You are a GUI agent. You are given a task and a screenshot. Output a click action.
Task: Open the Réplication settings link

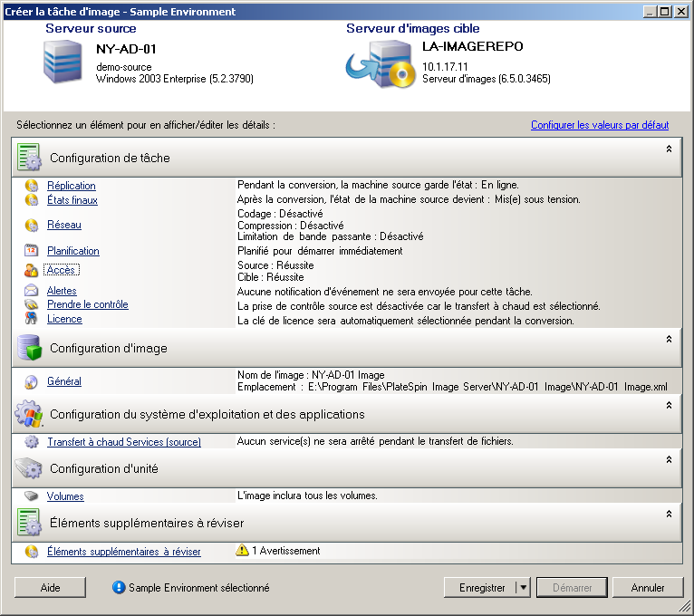point(72,186)
